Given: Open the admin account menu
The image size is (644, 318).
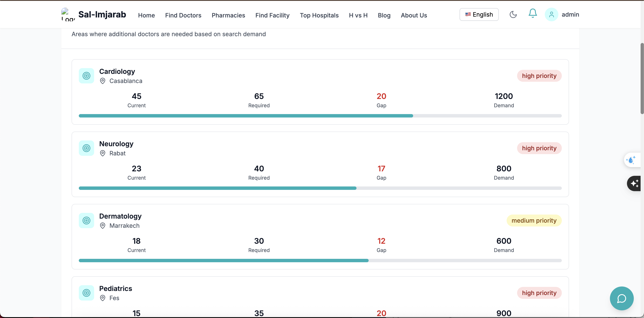Looking at the screenshot, I should tap(570, 14).
